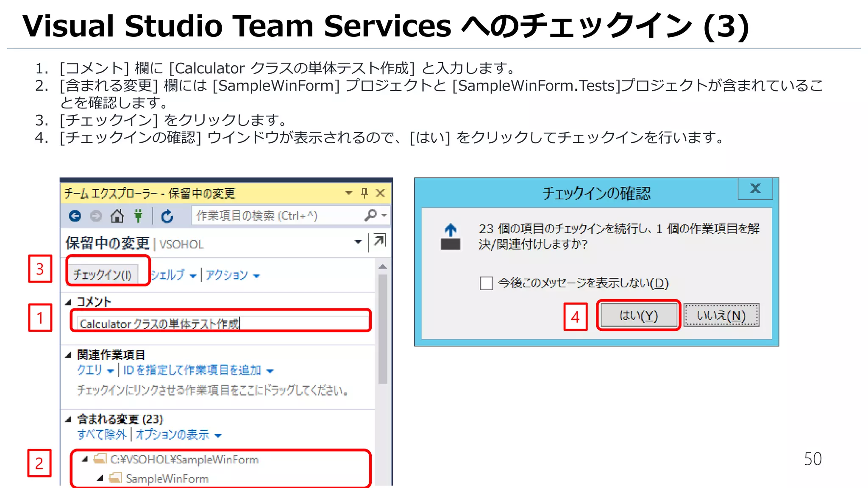Click すべて除外 link
This screenshot has width=868, height=488.
tap(102, 435)
